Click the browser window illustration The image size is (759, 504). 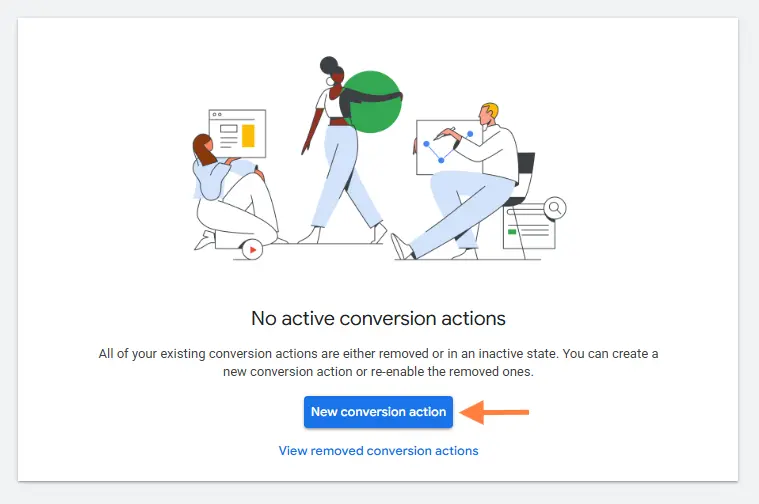point(236,133)
